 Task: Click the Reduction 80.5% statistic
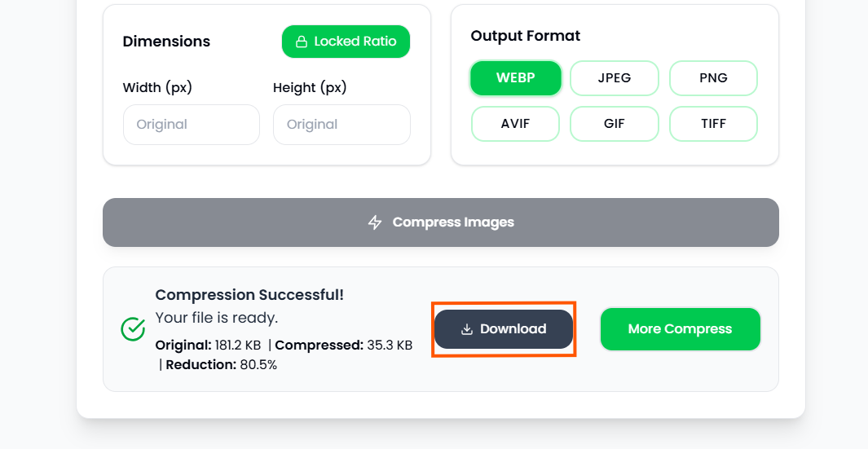221,365
